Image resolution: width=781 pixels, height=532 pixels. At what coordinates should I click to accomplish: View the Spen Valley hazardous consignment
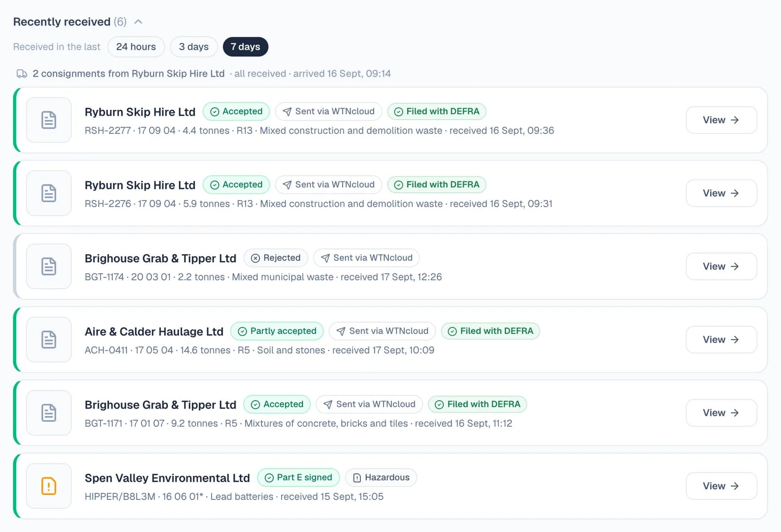(721, 486)
